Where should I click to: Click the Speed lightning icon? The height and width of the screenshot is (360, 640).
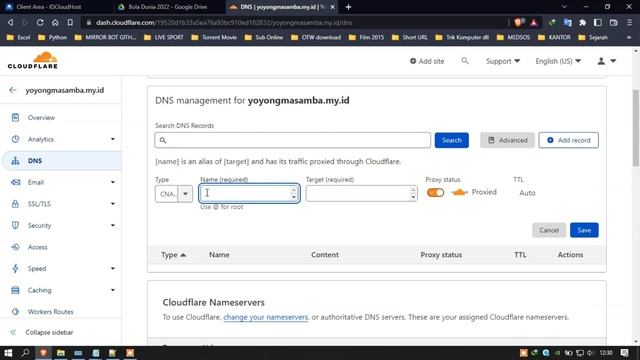[x=15, y=268]
